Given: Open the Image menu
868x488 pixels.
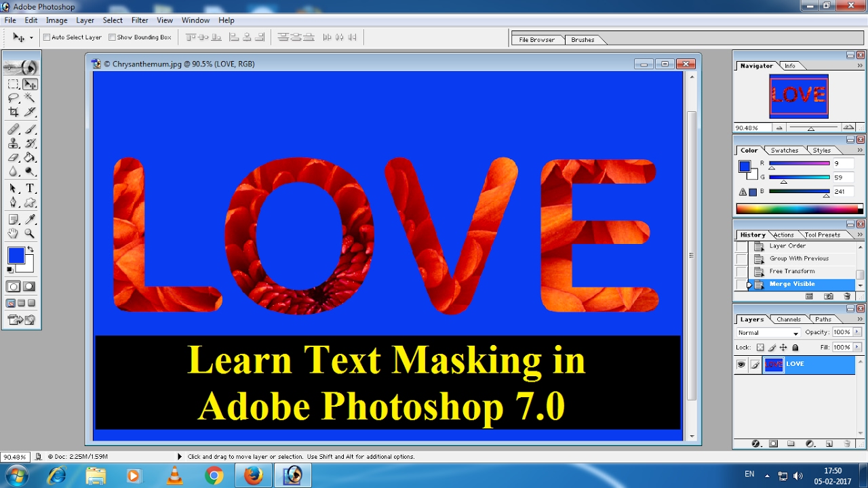Looking at the screenshot, I should 56,20.
